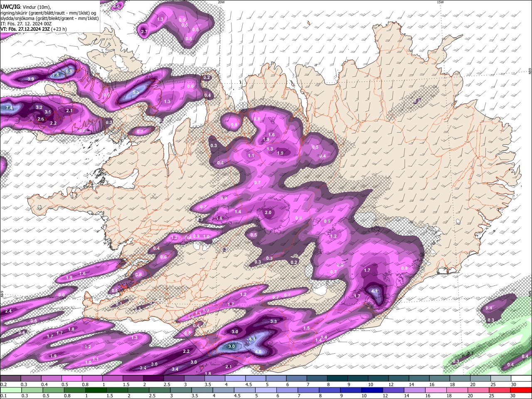The image size is (532, 399).
Task: Click the precipitation value '5.3'
Action: pos(136,92)
